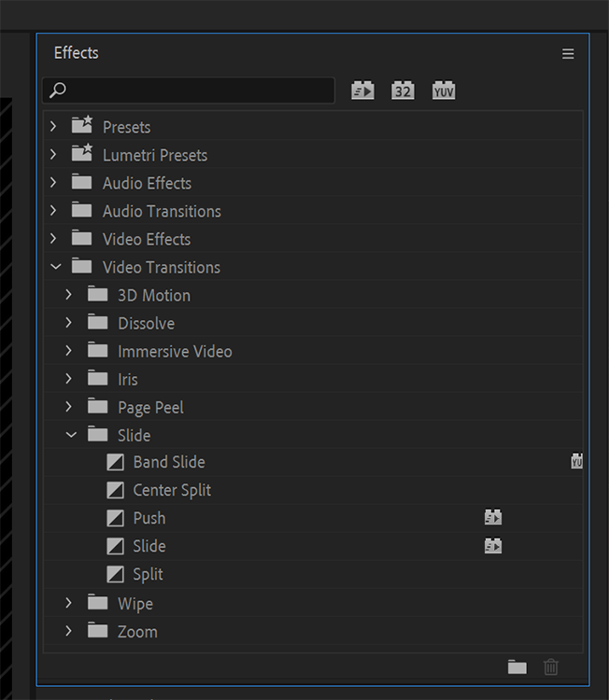Select the Push transition icon
Image resolution: width=609 pixels, height=700 pixels.
pyautogui.click(x=115, y=518)
